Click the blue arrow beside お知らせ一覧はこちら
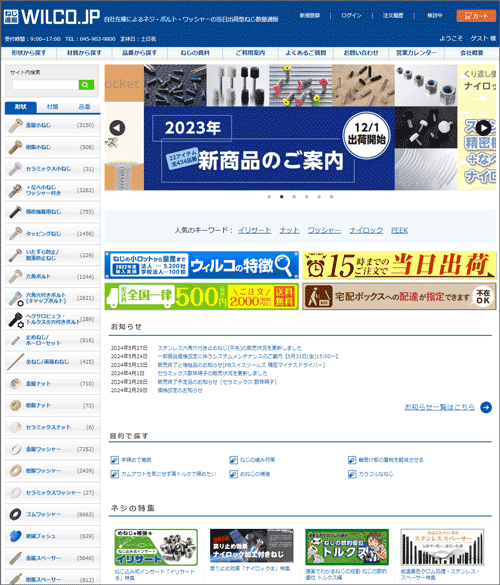500x585 pixels. click(x=486, y=407)
